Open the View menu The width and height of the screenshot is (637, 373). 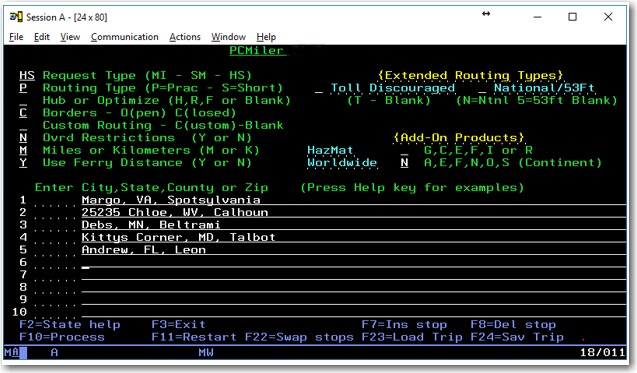coord(70,37)
